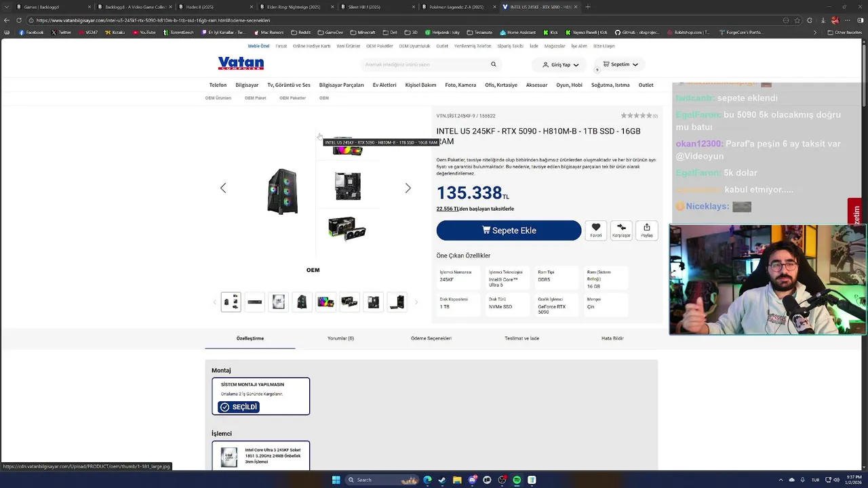This screenshot has height=488, width=868.
Task: Show the previous product image with left arrow
Action: [x=223, y=188]
